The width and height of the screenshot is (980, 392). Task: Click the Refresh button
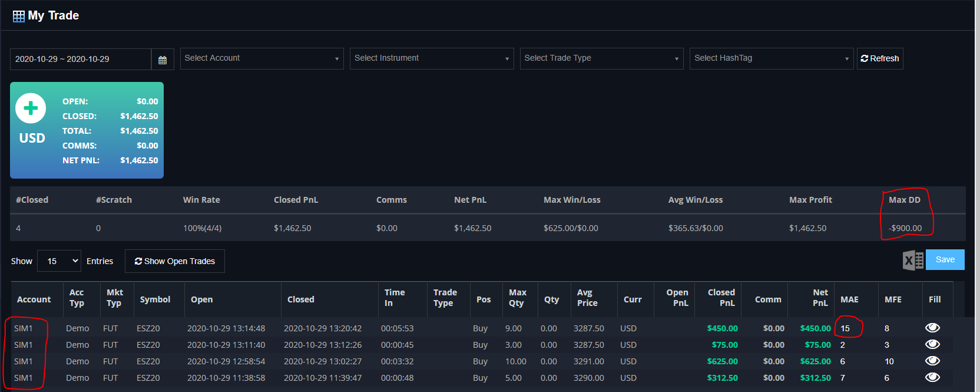coord(880,58)
